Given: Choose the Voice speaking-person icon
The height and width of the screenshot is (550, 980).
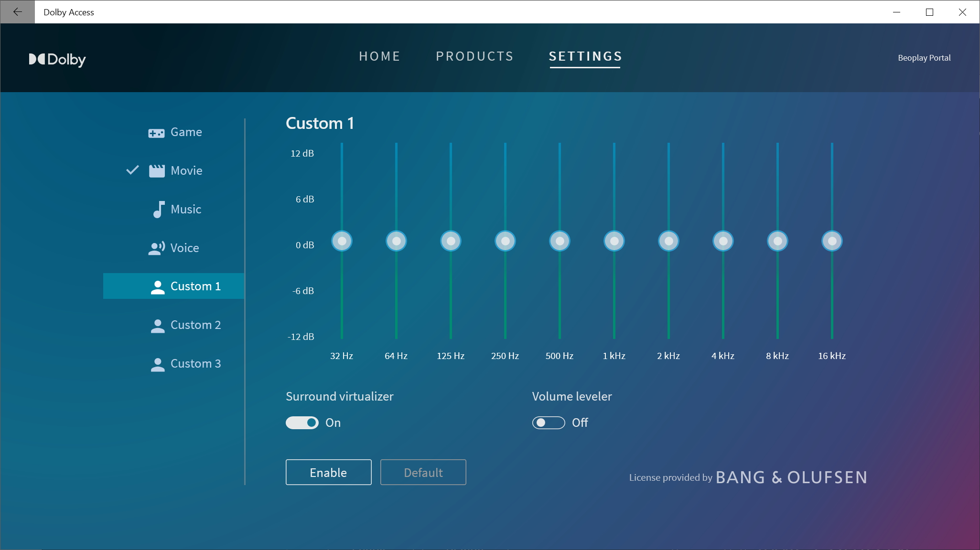Looking at the screenshot, I should pos(157,248).
